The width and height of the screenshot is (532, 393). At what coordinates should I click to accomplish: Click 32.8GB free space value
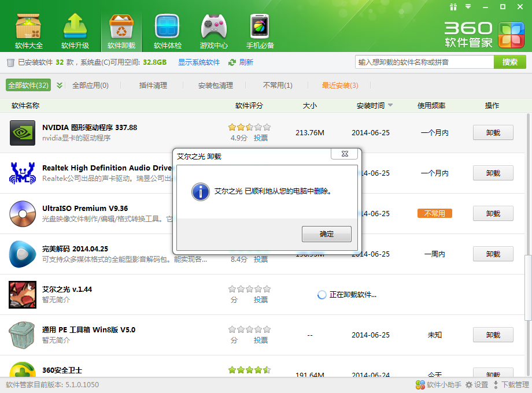pyautogui.click(x=155, y=62)
